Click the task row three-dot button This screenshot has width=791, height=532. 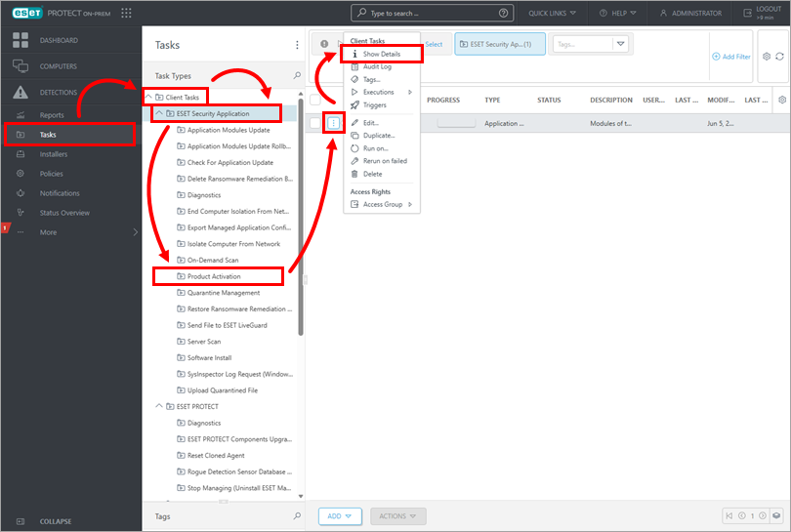333,123
